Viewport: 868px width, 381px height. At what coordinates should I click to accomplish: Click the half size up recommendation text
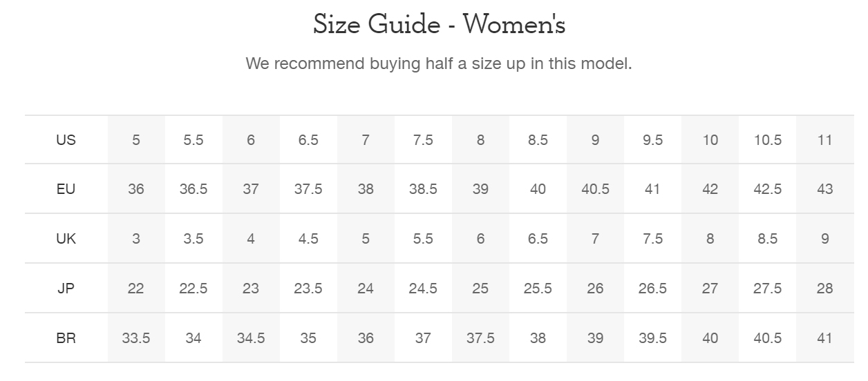point(439,64)
